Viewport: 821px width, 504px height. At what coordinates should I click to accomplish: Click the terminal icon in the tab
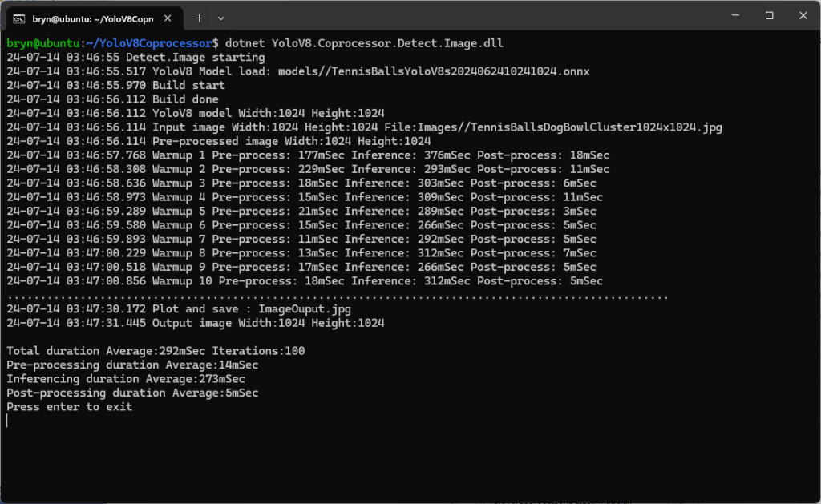(18, 18)
